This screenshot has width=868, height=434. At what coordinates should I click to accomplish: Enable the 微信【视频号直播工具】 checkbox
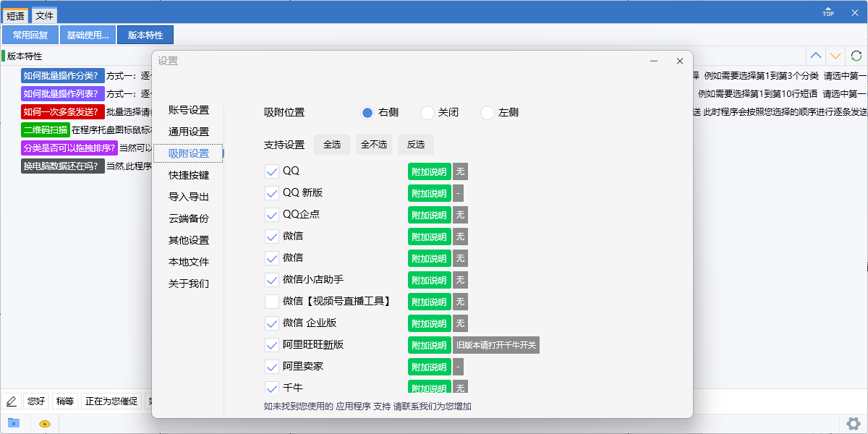[272, 302]
